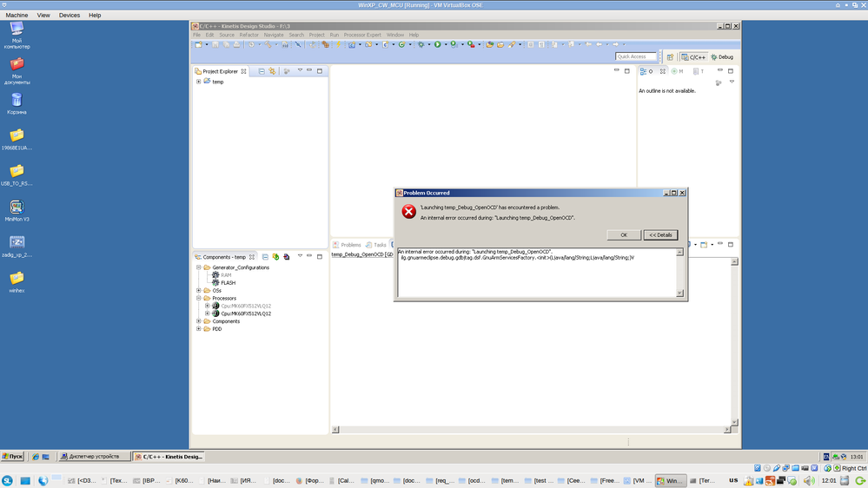868x488 pixels.
Task: Open the winhex desktop folder
Action: pos(17,282)
